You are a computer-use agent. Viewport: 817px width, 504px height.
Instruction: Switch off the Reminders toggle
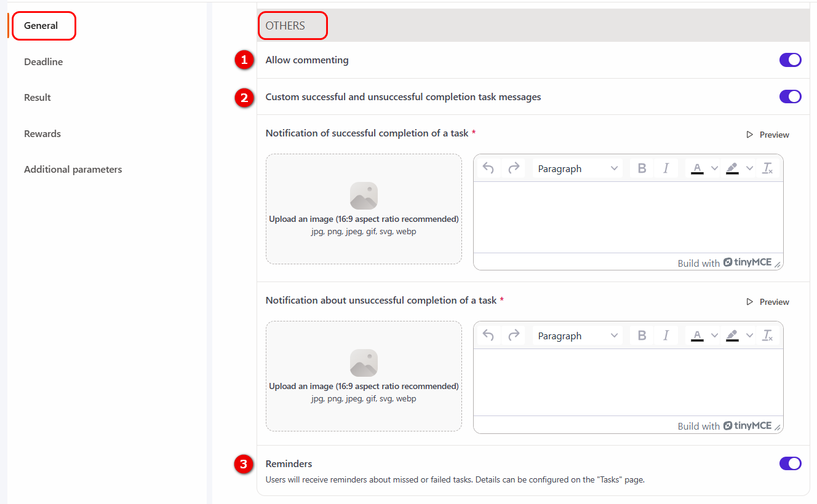(x=790, y=463)
